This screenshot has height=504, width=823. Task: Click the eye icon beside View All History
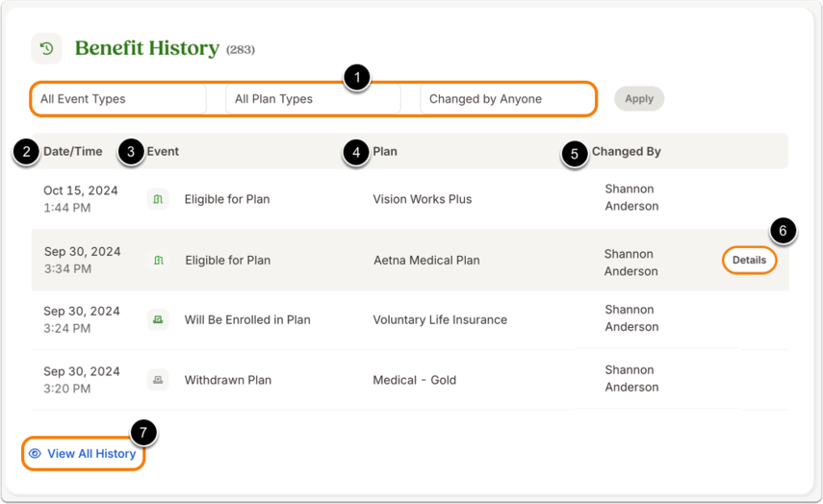[36, 454]
